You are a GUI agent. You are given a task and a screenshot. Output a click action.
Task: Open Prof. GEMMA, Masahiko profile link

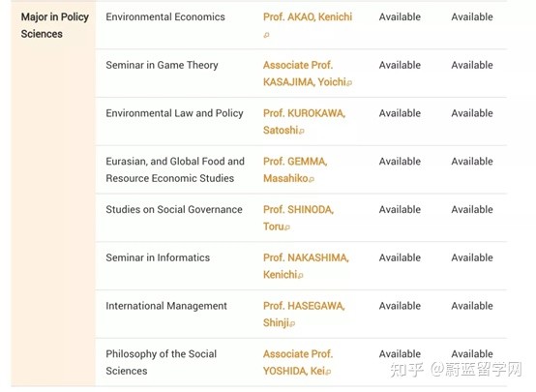pos(295,169)
